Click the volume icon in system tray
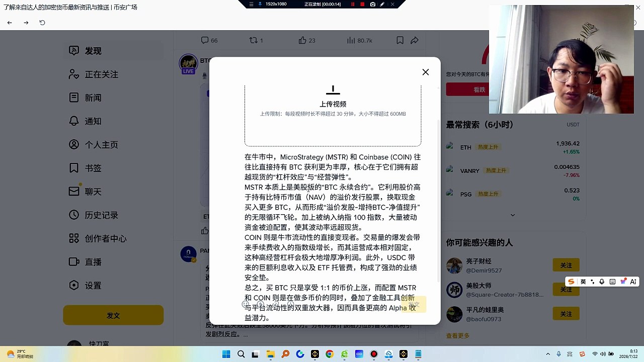 pyautogui.click(x=603, y=354)
